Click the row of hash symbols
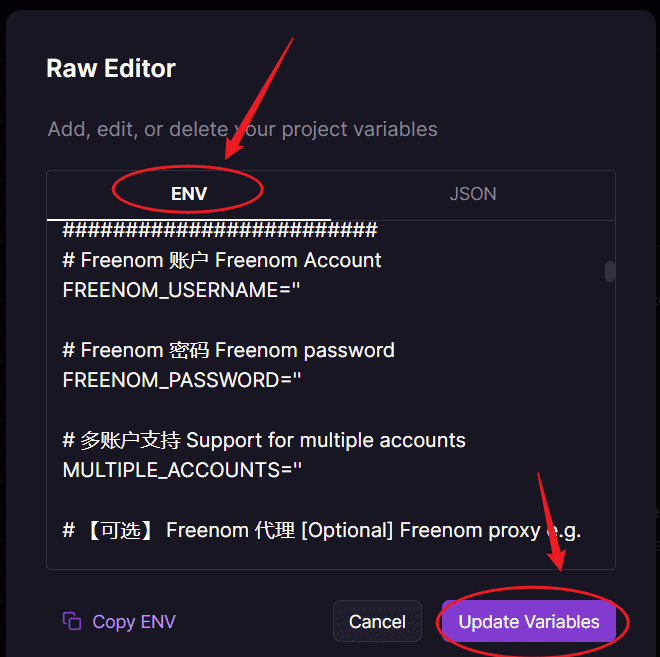The height and width of the screenshot is (657, 660). pyautogui.click(x=220, y=231)
